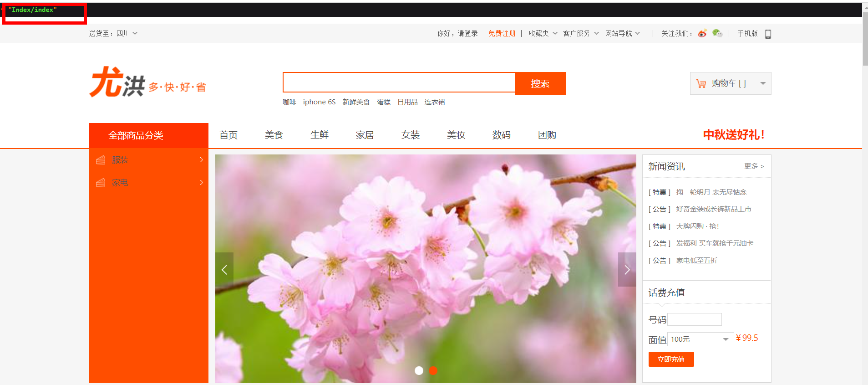Click hot keyword 蛋糕
The height and width of the screenshot is (385, 868).
click(x=384, y=102)
